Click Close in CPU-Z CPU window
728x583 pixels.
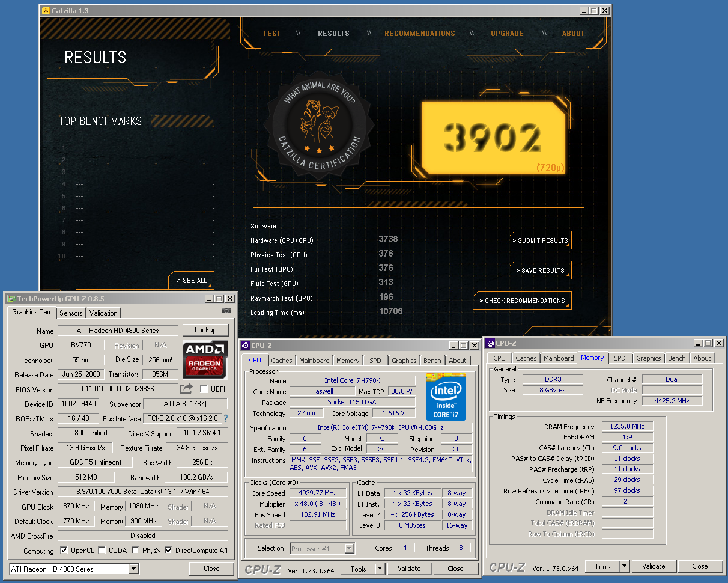pos(455,569)
